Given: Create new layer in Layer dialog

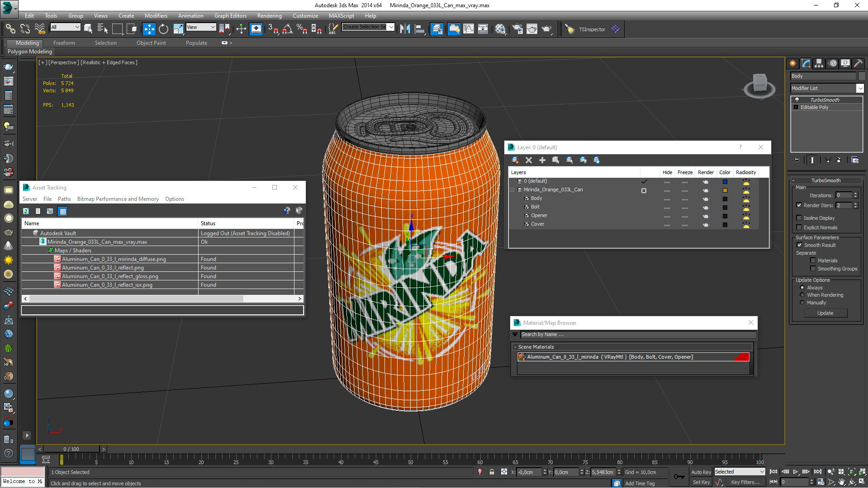Looking at the screenshot, I should tap(515, 160).
